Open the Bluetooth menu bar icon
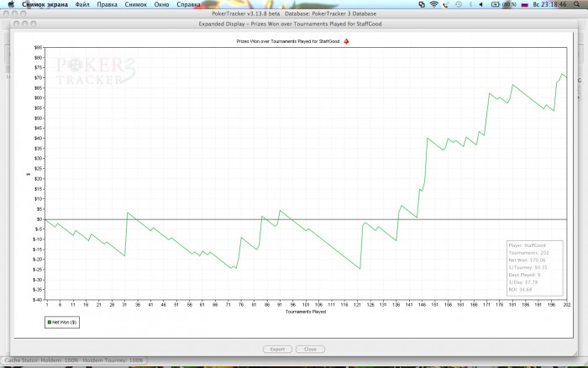 click(x=470, y=4)
